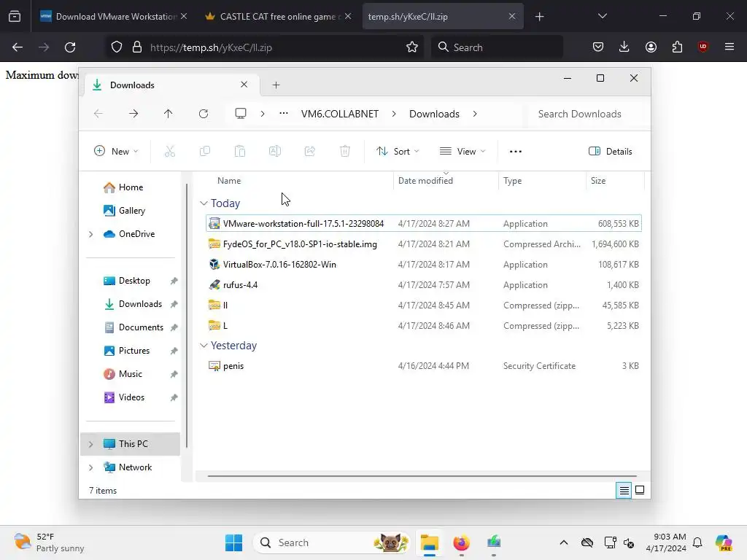Image resolution: width=747 pixels, height=560 pixels.
Task: Bookmark this page with star icon
Action: click(x=412, y=47)
